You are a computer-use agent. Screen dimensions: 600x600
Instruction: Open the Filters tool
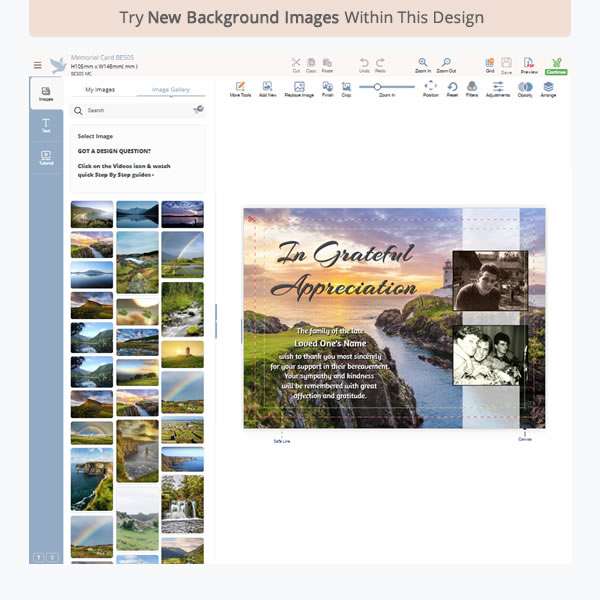click(471, 88)
